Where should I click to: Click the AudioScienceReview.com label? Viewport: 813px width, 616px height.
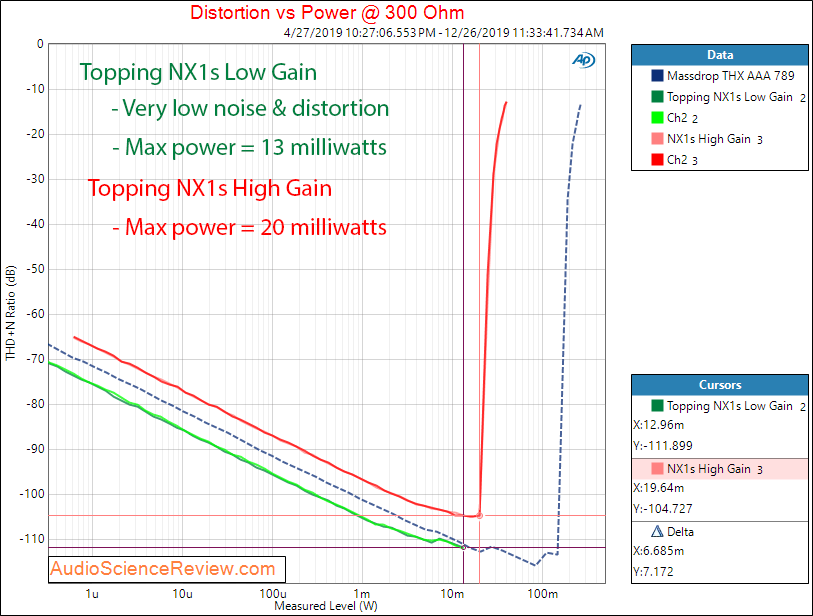coord(163,569)
